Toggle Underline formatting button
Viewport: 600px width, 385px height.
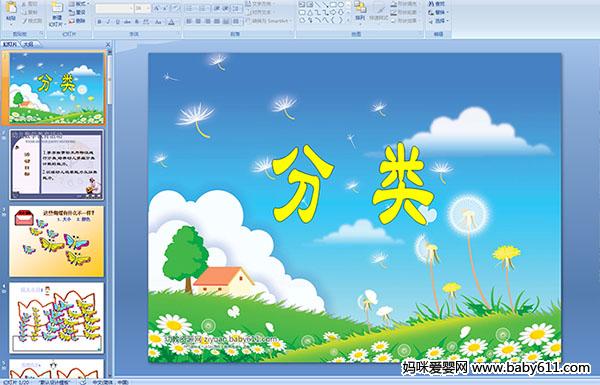(x=117, y=22)
